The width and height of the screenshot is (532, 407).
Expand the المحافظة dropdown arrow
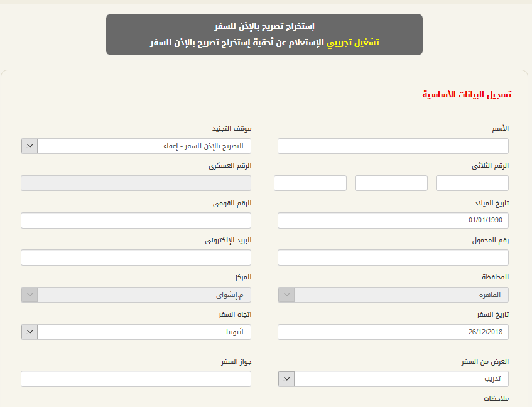286,295
